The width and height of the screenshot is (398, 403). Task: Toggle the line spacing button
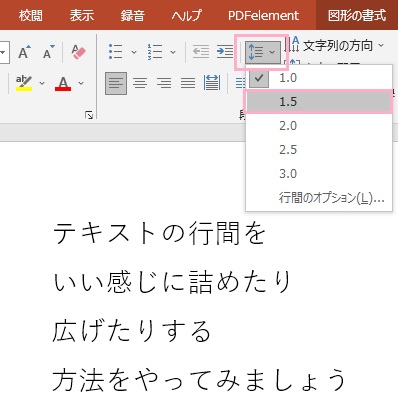(x=262, y=52)
